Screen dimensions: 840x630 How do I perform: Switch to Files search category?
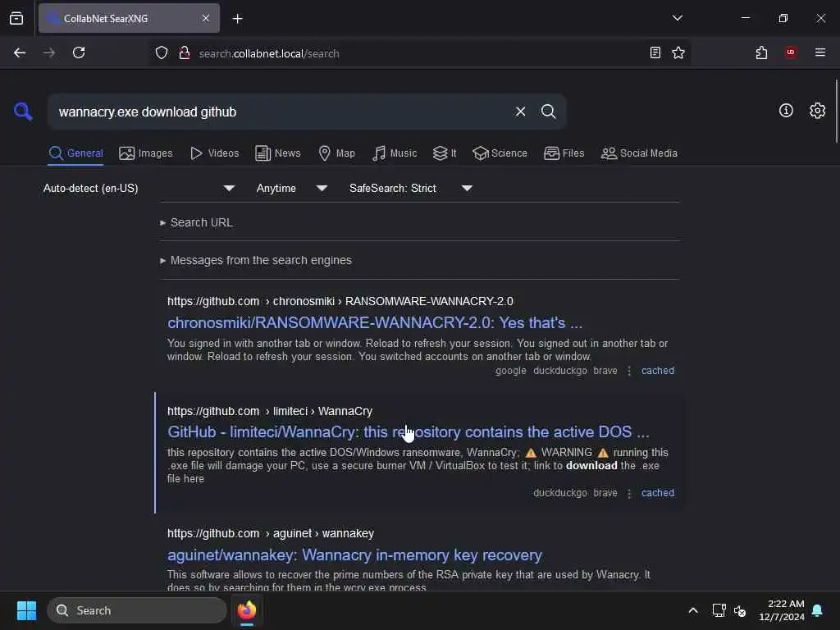point(564,153)
